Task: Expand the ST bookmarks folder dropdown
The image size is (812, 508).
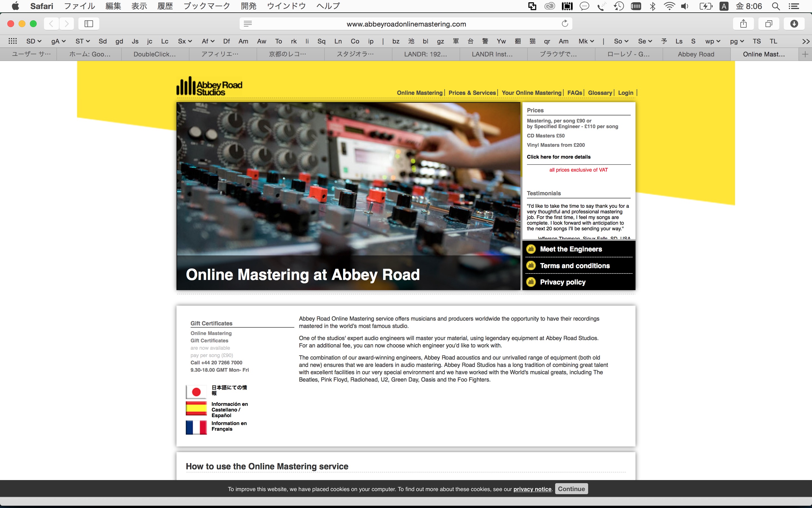Action: 83,41
